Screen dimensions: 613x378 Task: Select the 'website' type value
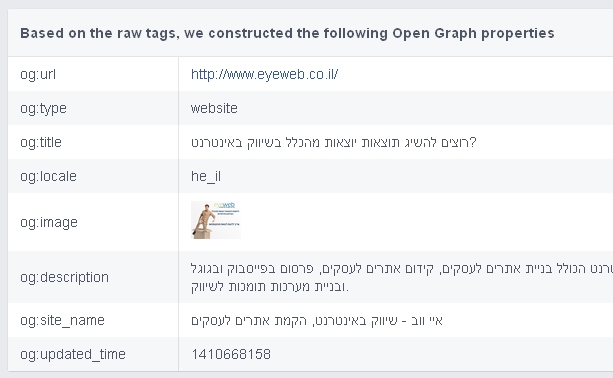(214, 108)
